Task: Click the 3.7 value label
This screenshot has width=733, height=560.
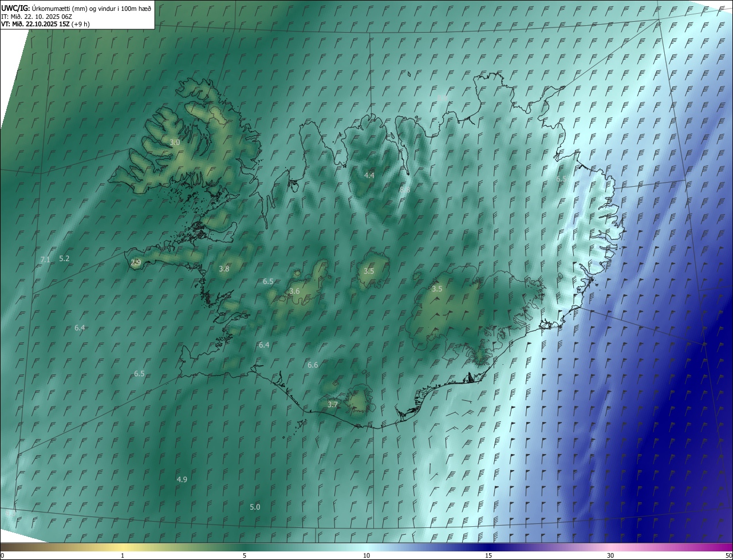Action: (x=333, y=404)
